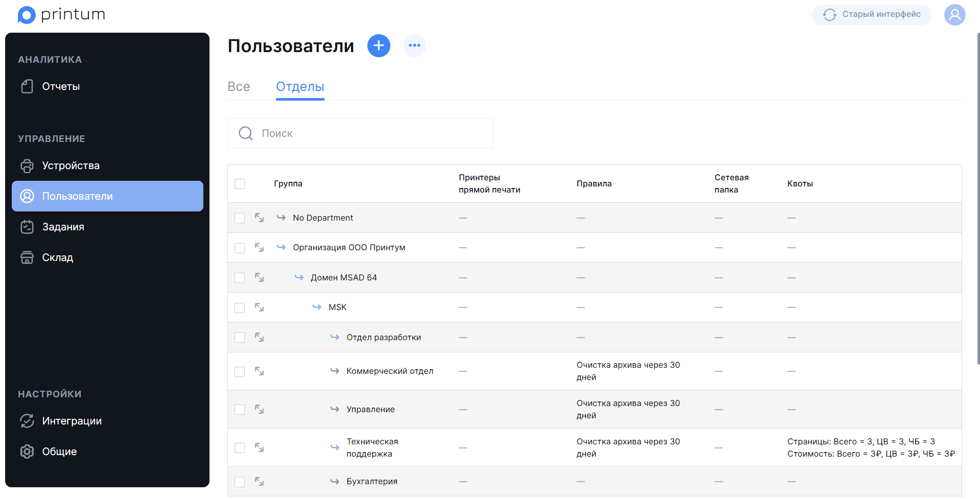This screenshot has width=980, height=499.
Task: Click the Отдел разработки group name
Action: [x=384, y=338]
